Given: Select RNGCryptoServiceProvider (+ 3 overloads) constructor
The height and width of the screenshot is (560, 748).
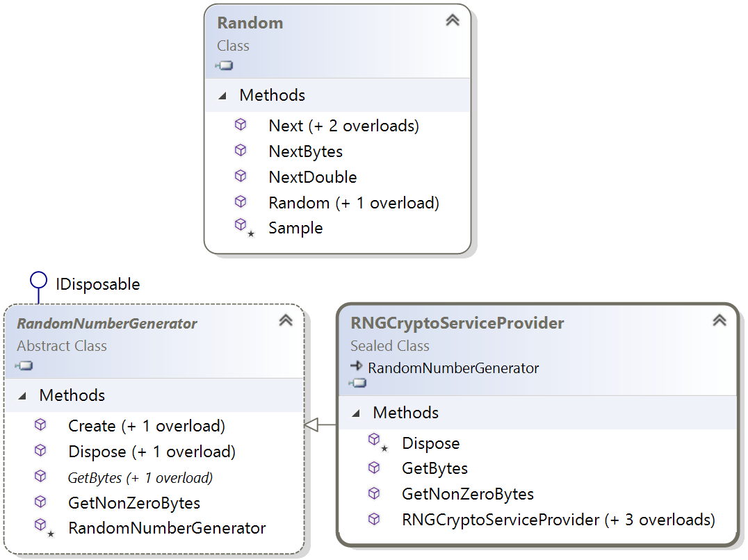Looking at the screenshot, I should click(559, 520).
